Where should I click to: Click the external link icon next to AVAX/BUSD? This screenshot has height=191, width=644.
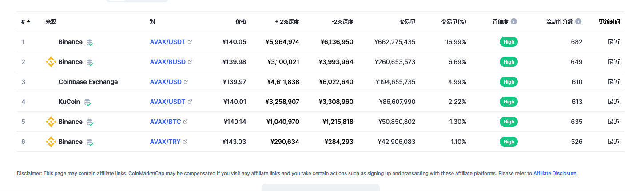tap(190, 62)
